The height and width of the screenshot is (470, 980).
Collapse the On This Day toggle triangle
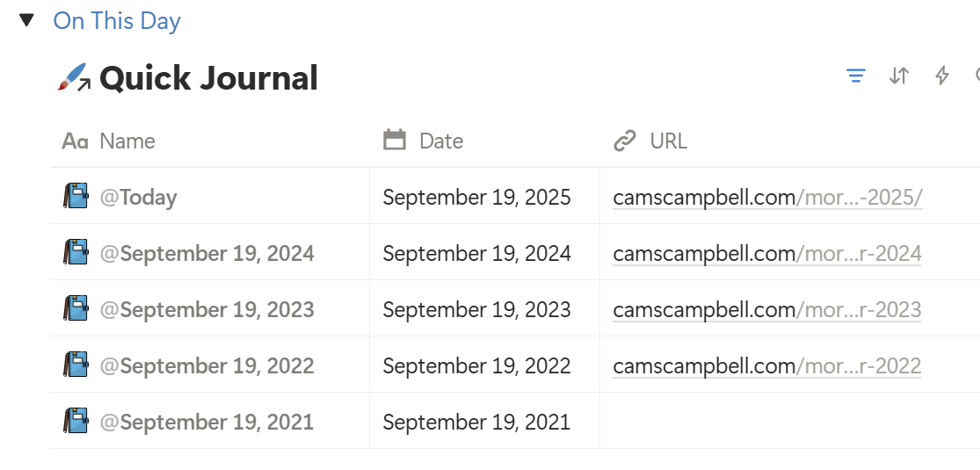click(x=26, y=20)
